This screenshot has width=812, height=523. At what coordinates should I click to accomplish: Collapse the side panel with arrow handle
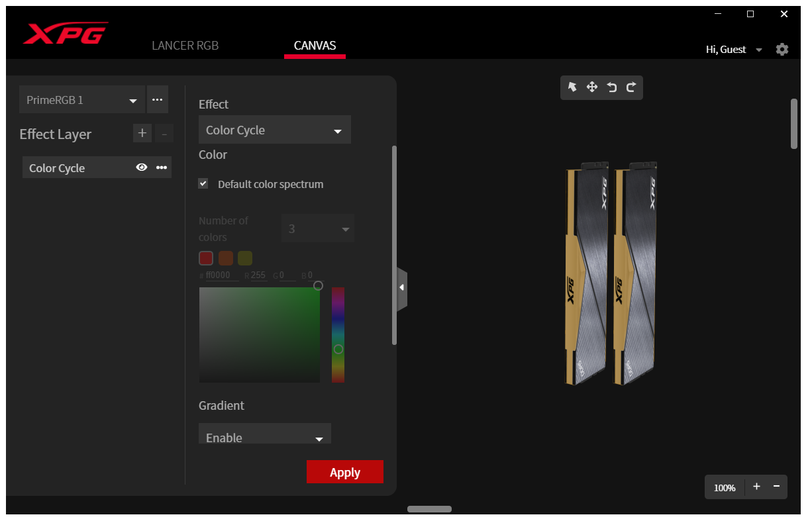click(x=402, y=288)
